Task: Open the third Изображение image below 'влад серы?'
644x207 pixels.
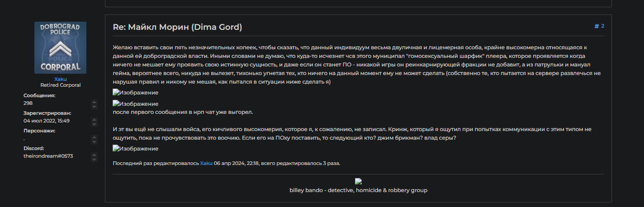Action: pos(136,148)
